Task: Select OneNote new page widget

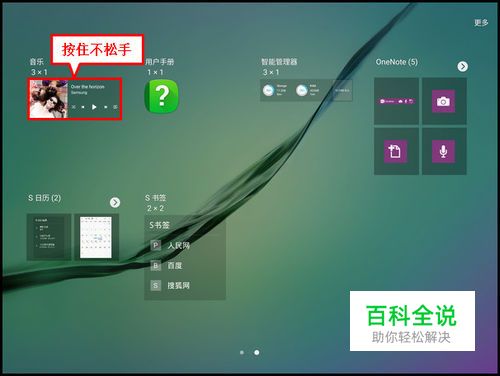Action: pyautogui.click(x=396, y=151)
